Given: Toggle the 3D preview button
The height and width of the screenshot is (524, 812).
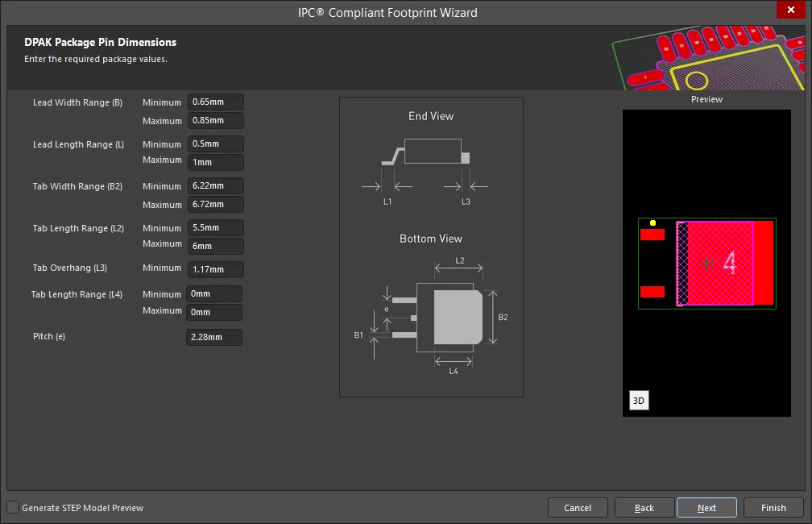Looking at the screenshot, I should (x=639, y=400).
